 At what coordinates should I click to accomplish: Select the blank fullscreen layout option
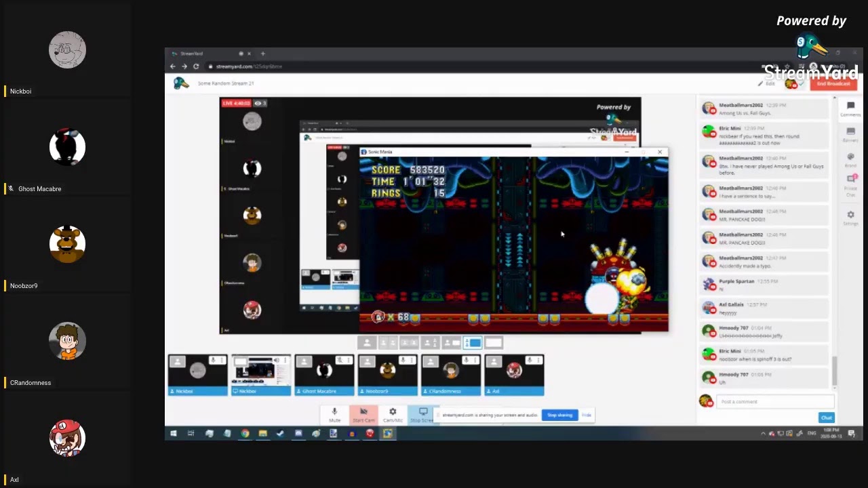(494, 343)
